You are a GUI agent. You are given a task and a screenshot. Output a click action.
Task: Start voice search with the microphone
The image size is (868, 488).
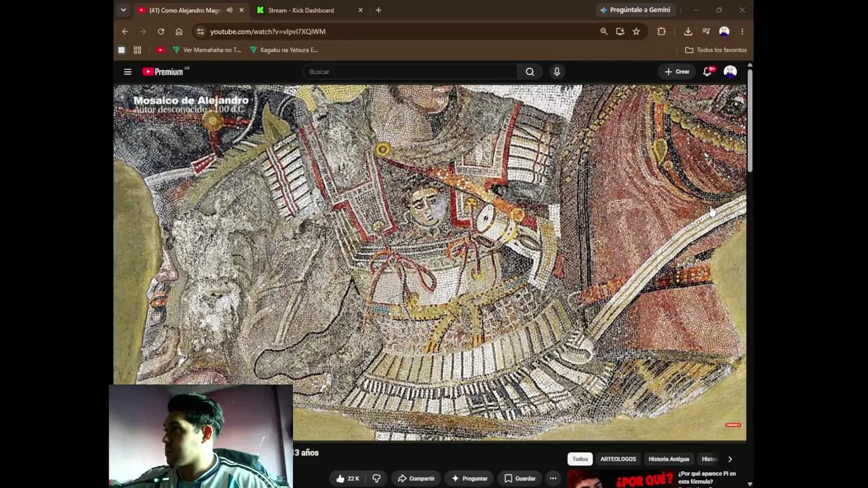(x=557, y=71)
